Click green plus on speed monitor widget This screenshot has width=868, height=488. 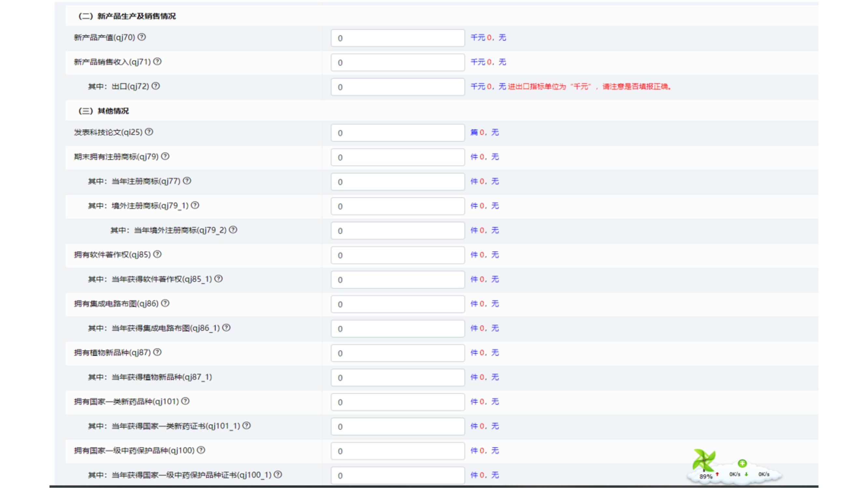pos(742,463)
